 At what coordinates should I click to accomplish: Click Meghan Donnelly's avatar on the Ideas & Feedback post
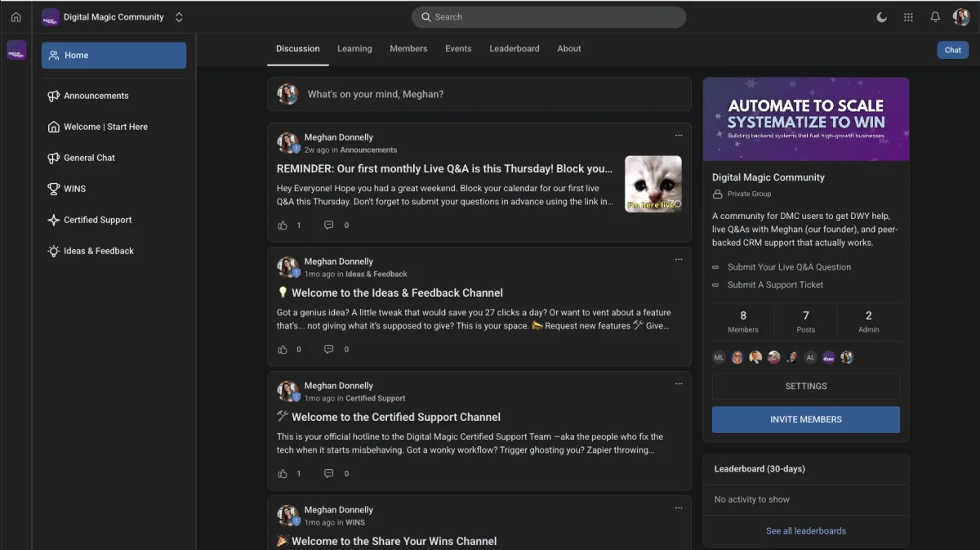[x=287, y=267]
